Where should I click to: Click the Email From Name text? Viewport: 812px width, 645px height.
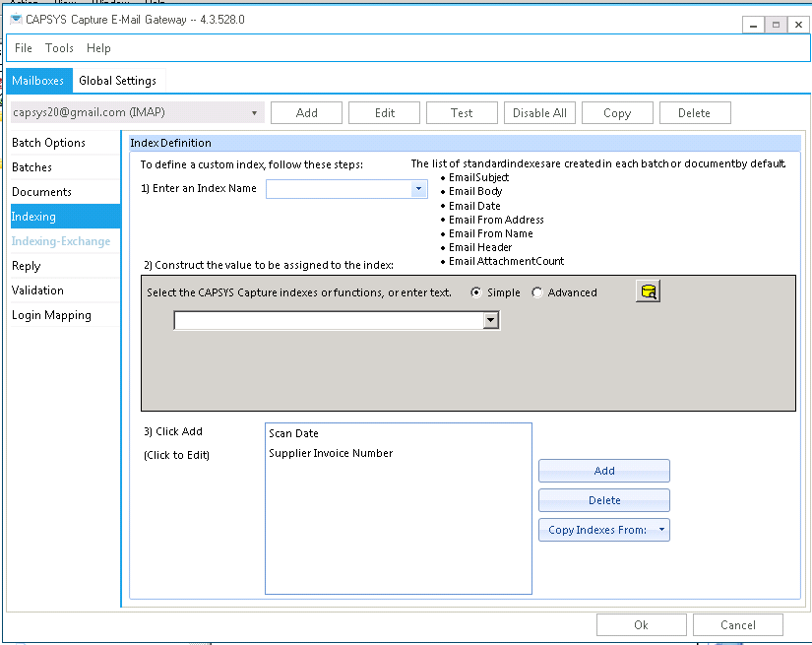(491, 233)
